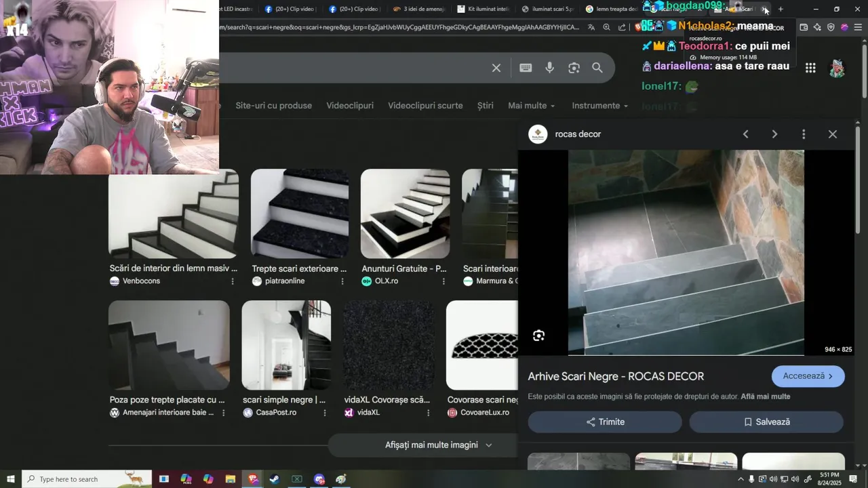
Task: Click the translate page icon in the address bar
Action: pyautogui.click(x=591, y=27)
